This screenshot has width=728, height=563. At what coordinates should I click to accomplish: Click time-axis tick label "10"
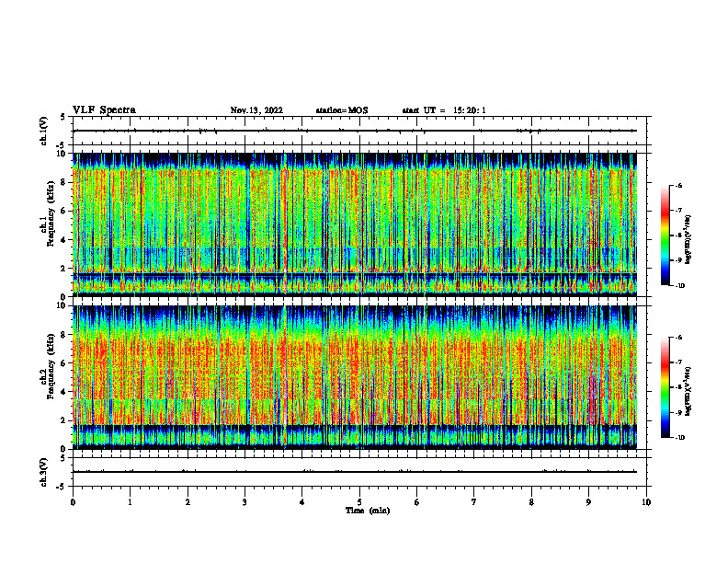[x=646, y=502]
